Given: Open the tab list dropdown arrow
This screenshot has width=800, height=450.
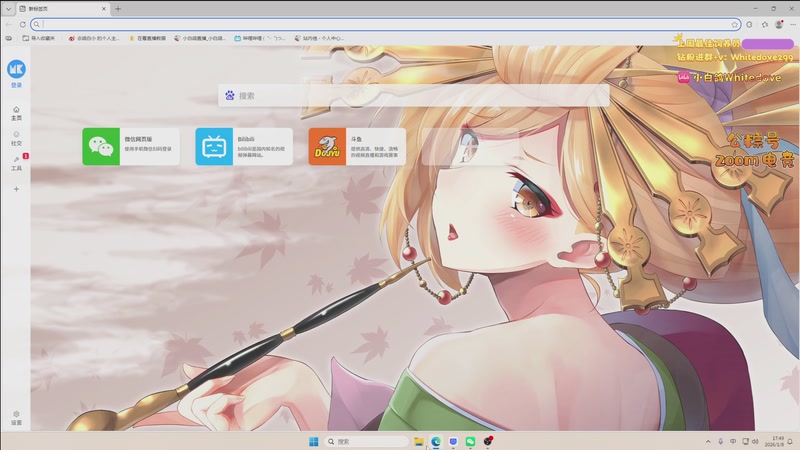Looking at the screenshot, I should [x=8, y=9].
